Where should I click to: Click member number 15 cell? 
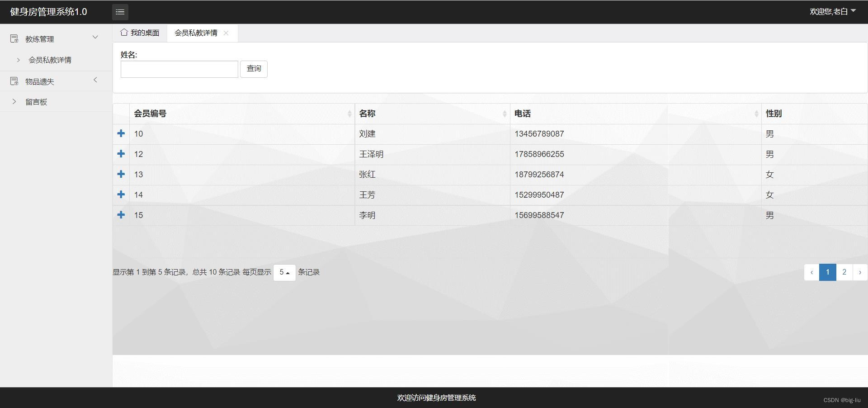pyautogui.click(x=242, y=215)
